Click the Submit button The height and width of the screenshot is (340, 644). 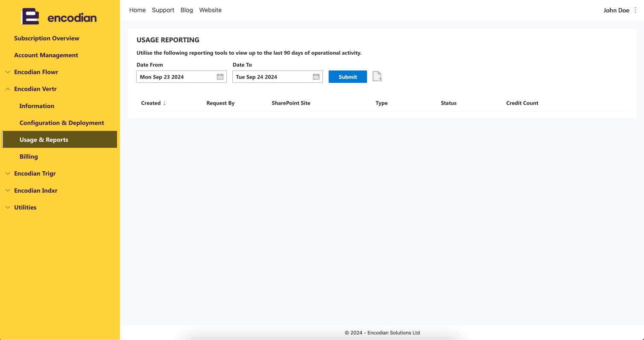(x=348, y=77)
